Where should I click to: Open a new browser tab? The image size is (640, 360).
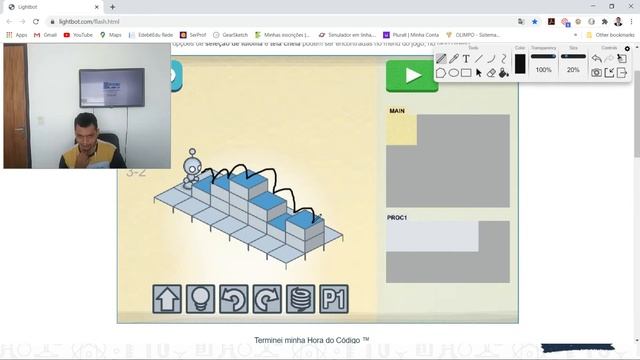click(112, 7)
